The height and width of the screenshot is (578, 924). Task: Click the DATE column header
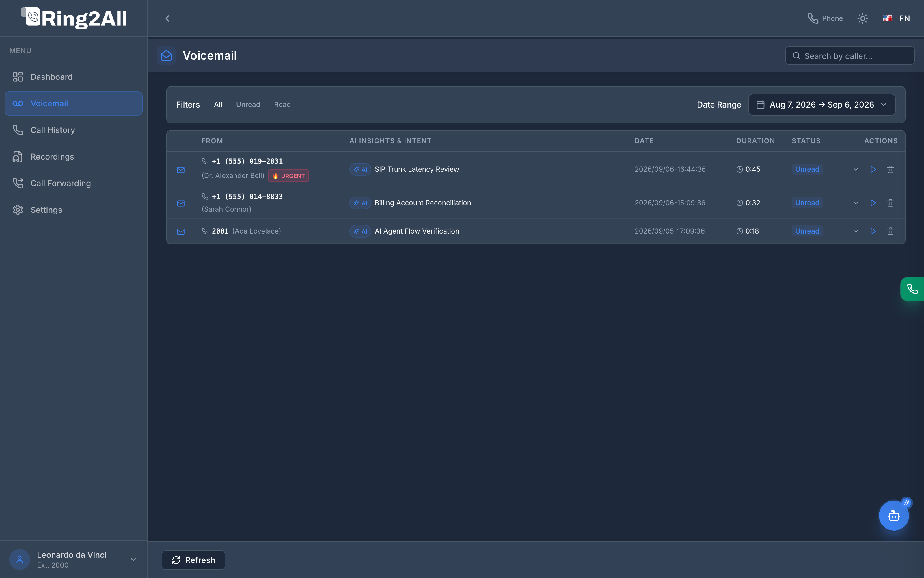tap(644, 141)
